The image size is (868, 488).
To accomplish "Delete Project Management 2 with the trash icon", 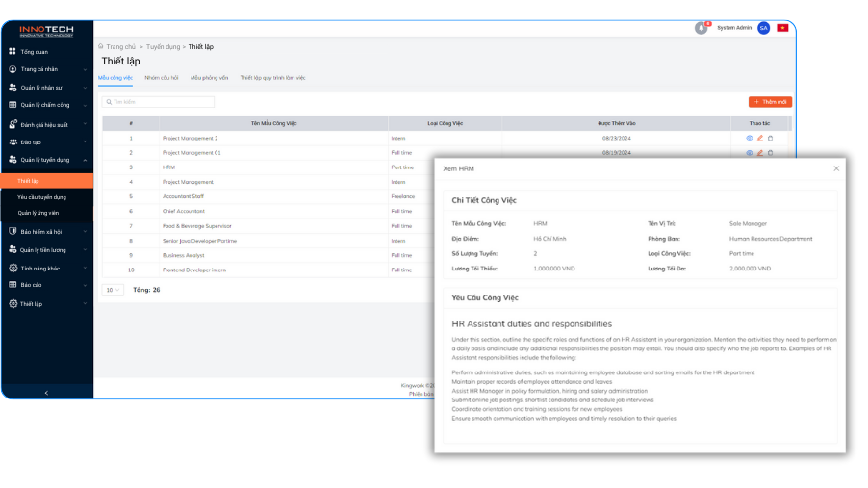I will point(770,138).
